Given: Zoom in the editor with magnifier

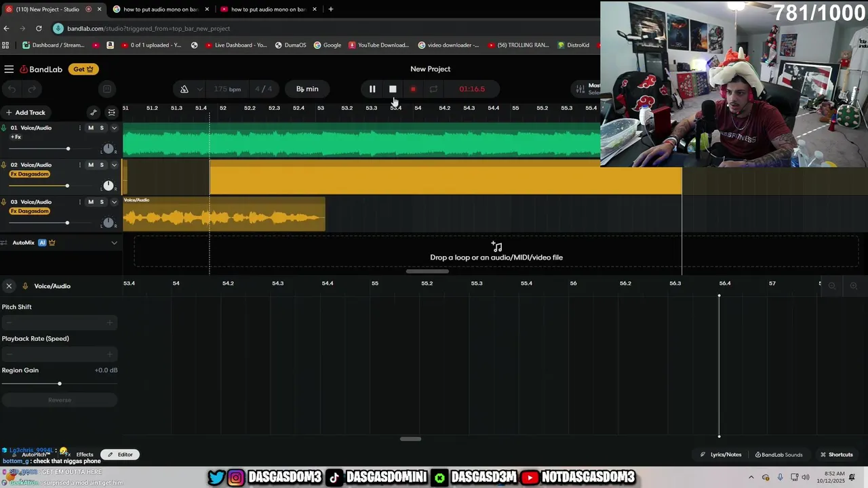Looking at the screenshot, I should [x=854, y=286].
